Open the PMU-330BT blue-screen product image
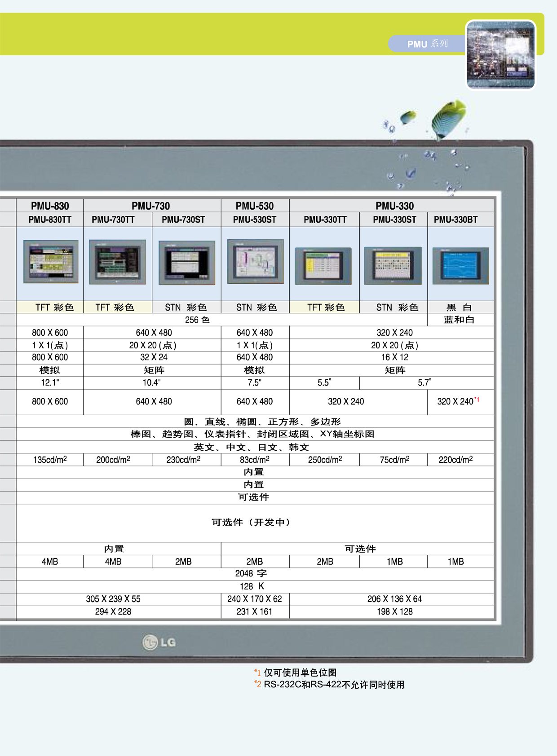The height and width of the screenshot is (756, 557). [x=460, y=266]
